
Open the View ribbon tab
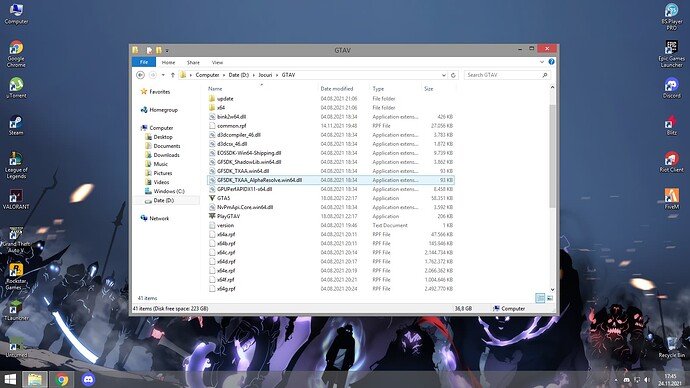[x=217, y=62]
